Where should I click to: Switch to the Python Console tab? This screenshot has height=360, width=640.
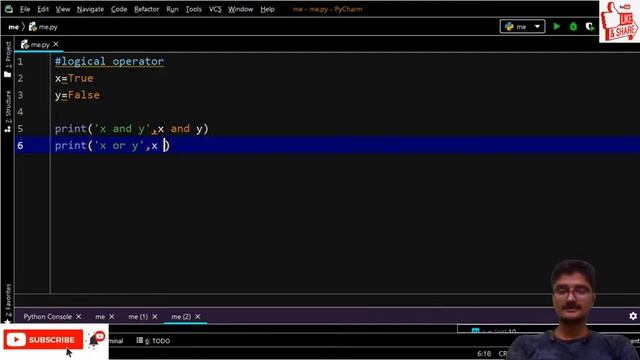(x=47, y=317)
